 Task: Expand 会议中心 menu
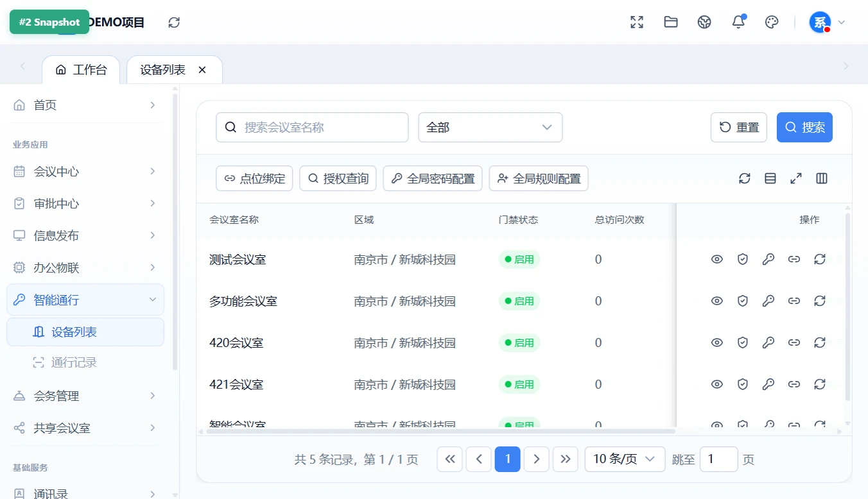85,171
